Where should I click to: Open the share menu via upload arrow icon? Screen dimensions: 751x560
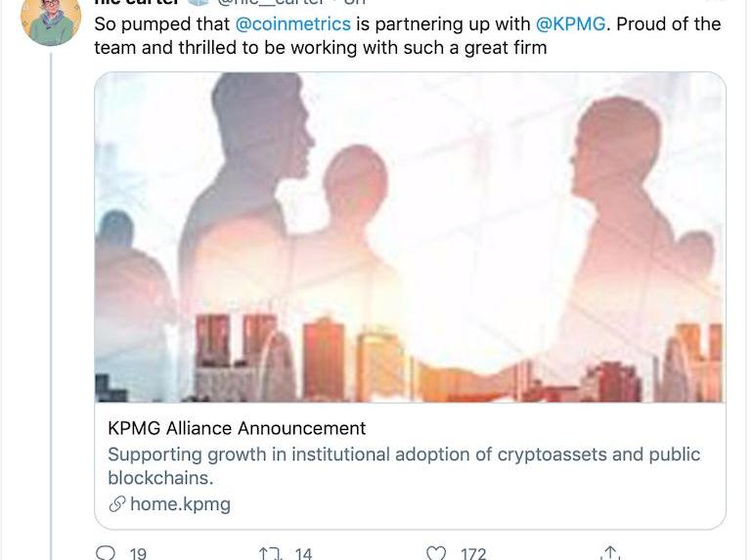pos(610,553)
